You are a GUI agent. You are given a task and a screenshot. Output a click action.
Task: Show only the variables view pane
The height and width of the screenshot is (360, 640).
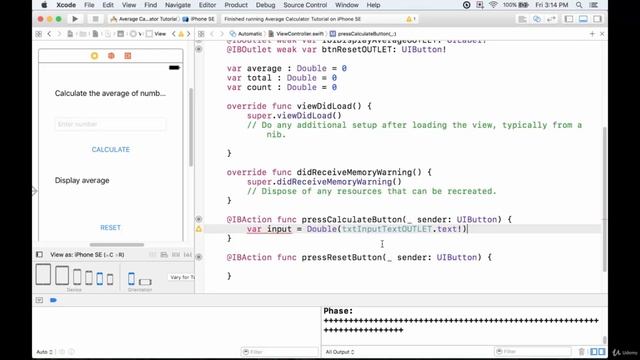[593, 351]
